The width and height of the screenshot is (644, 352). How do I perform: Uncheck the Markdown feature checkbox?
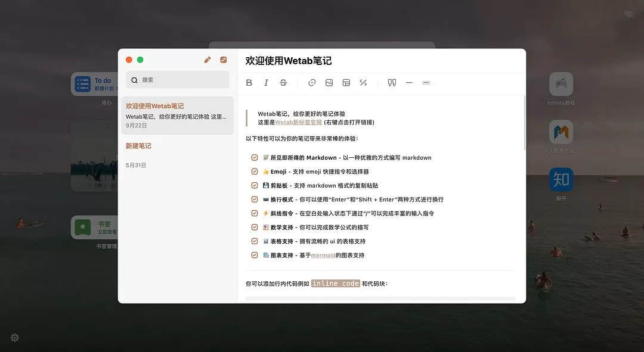pos(255,158)
